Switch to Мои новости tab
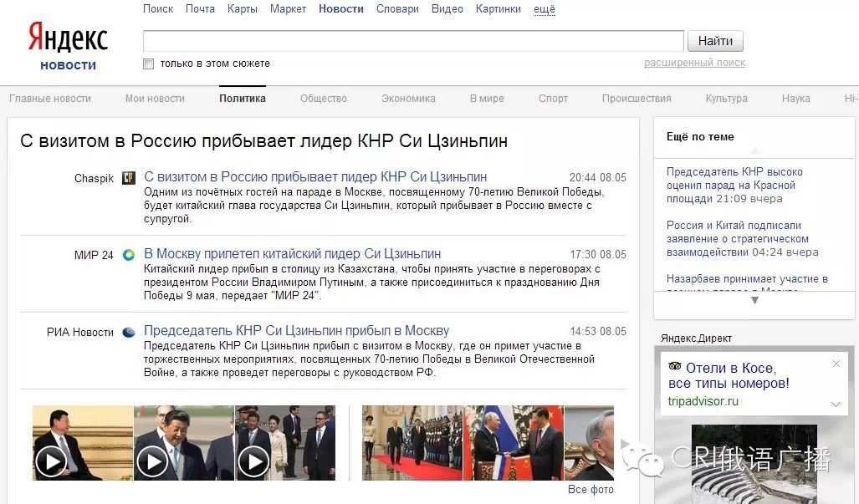Image resolution: width=859 pixels, height=504 pixels. (155, 99)
